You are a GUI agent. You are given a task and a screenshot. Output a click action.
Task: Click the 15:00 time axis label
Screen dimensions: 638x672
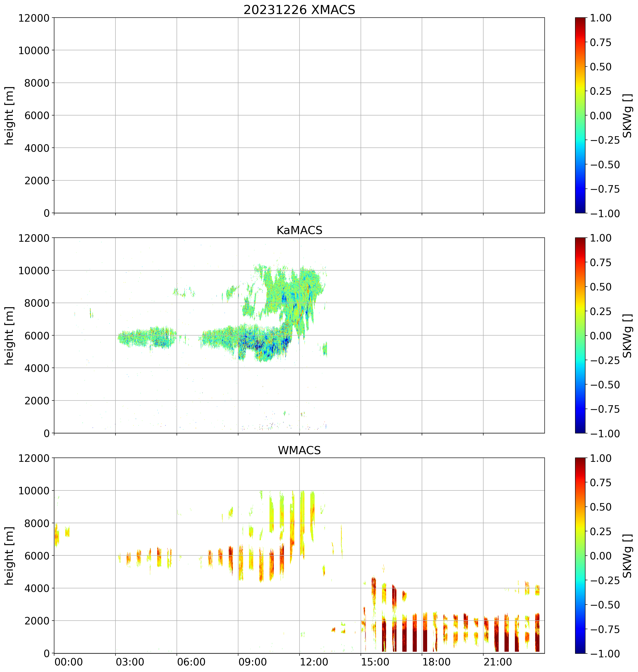point(375,662)
